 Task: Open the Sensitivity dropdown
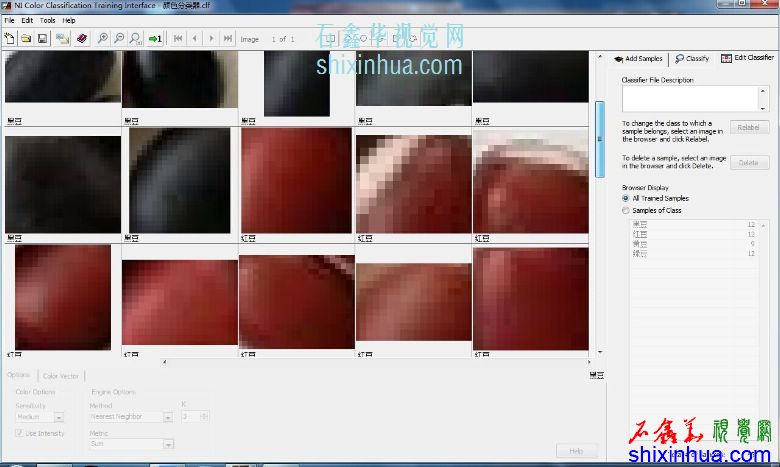[59, 417]
